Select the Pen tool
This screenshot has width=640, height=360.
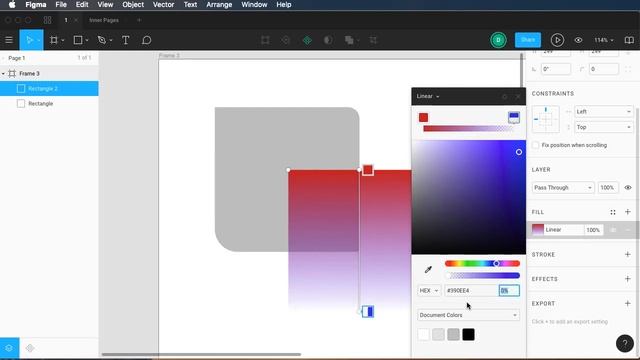click(x=102, y=40)
